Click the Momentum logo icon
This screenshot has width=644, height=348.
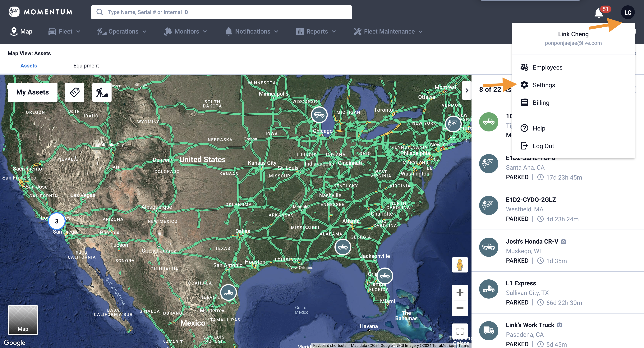pyautogui.click(x=14, y=12)
